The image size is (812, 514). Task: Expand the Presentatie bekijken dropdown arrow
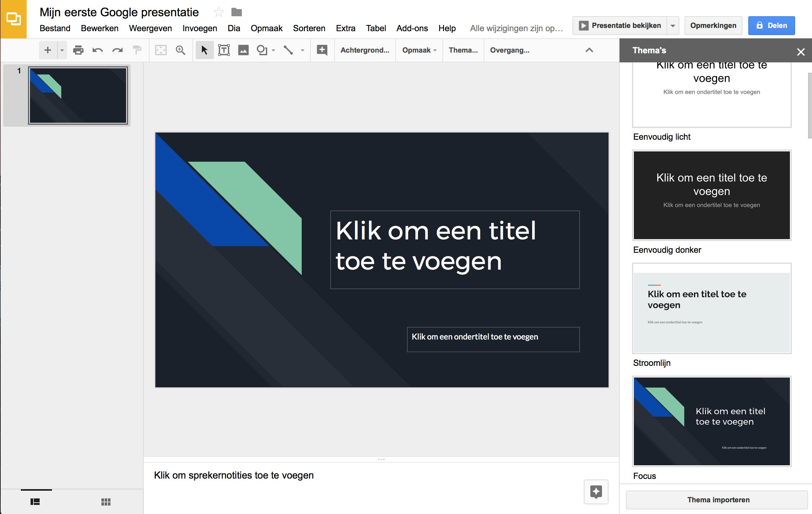(673, 26)
